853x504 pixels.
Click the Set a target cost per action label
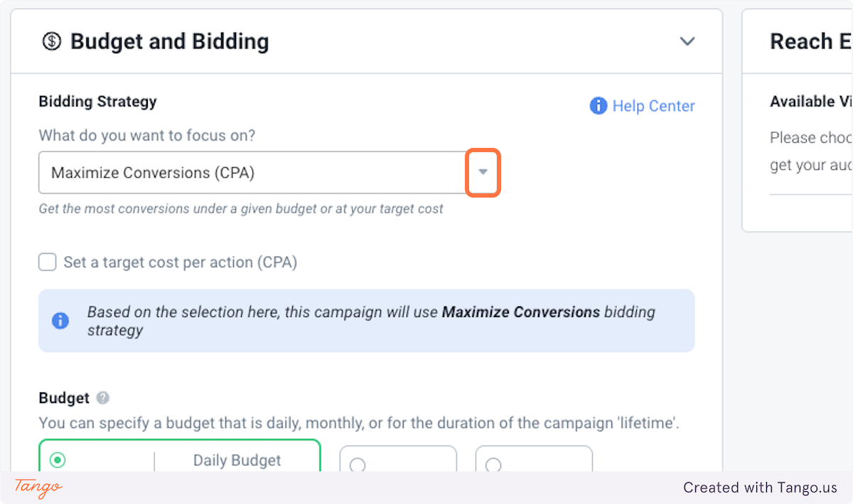point(180,262)
